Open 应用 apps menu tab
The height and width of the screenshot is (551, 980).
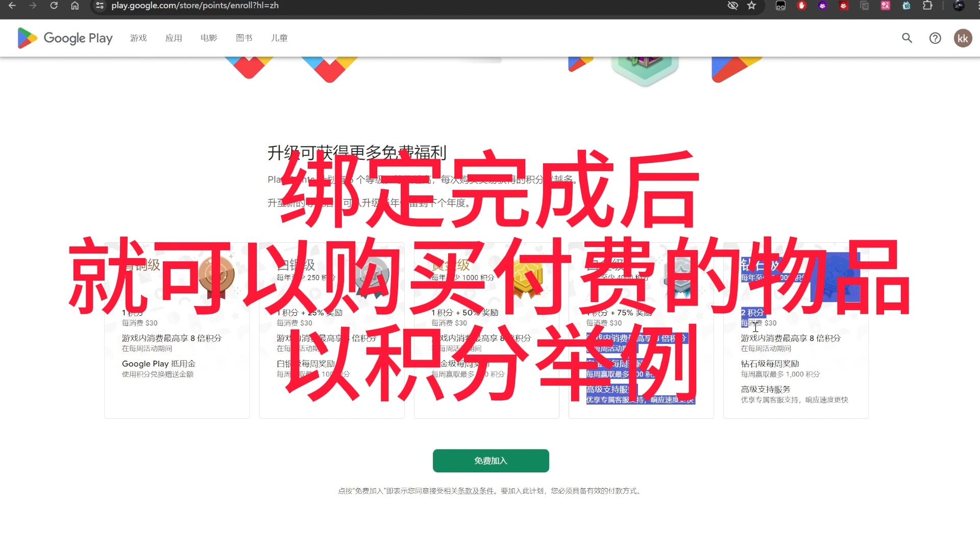point(175,38)
